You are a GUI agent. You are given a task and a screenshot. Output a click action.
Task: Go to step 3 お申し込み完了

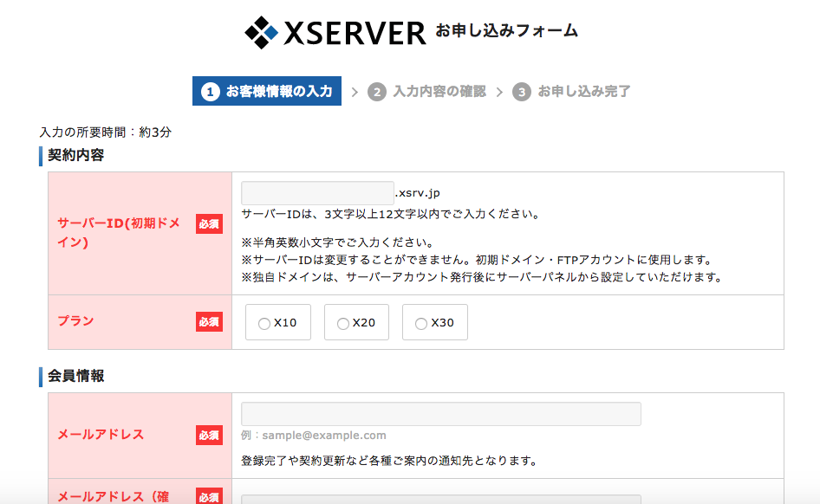pos(571,92)
